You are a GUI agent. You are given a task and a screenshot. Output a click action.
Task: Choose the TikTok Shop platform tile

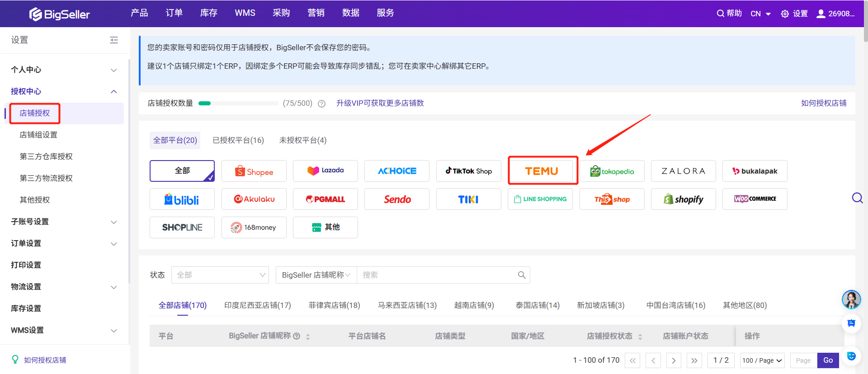click(468, 171)
